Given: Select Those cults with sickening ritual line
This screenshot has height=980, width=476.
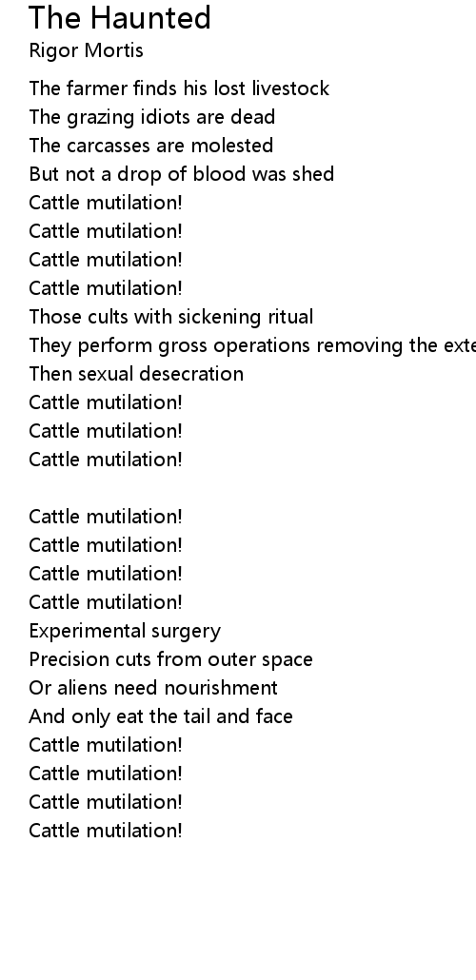Looking at the screenshot, I should [170, 316].
